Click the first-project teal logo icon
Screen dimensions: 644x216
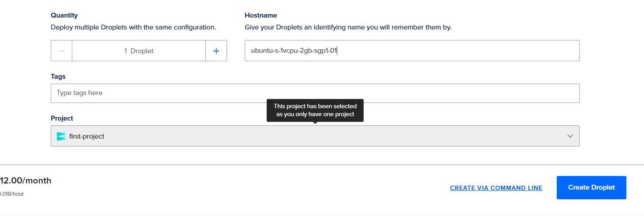pyautogui.click(x=61, y=136)
